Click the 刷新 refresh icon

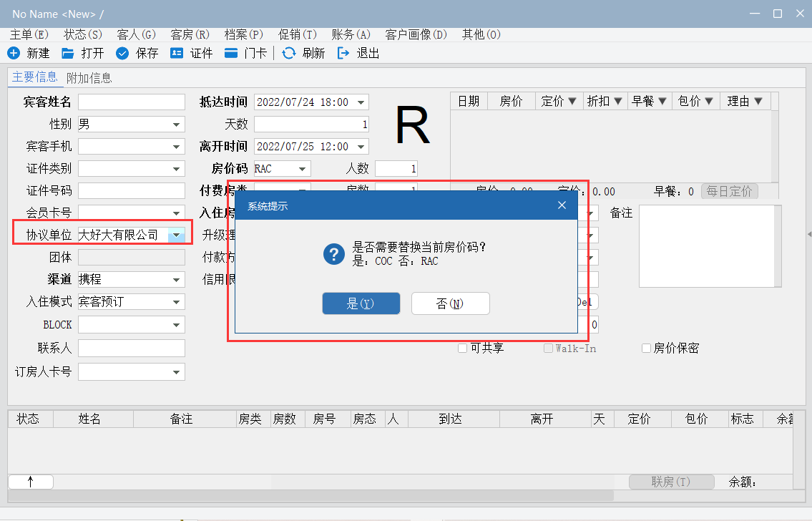(x=289, y=53)
